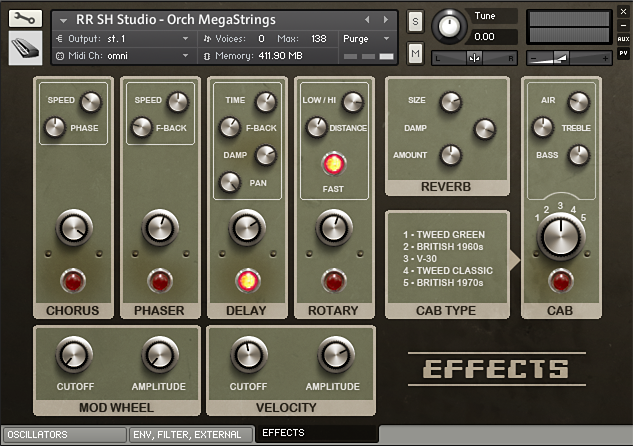Click the Reverb SIZE knob
The width and height of the screenshot is (633, 446).
[451, 102]
